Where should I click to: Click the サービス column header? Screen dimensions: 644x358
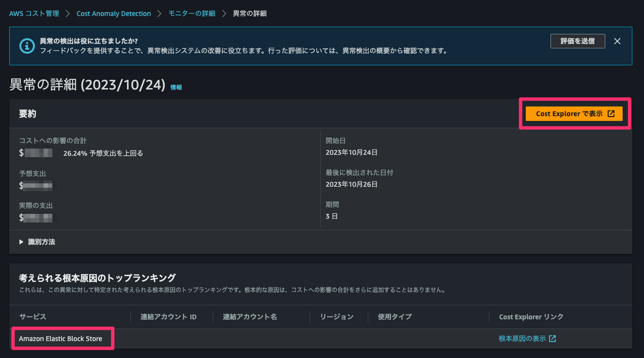[33, 317]
